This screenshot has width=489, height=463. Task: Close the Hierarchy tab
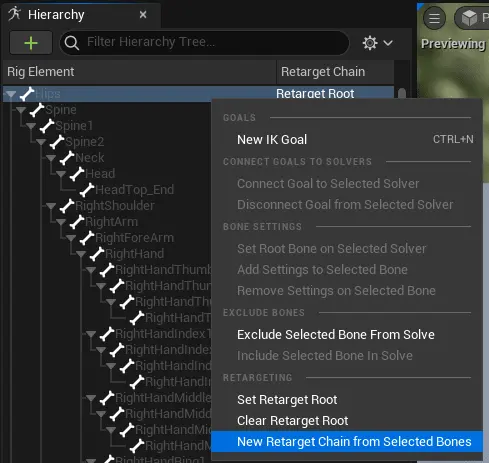(143, 15)
